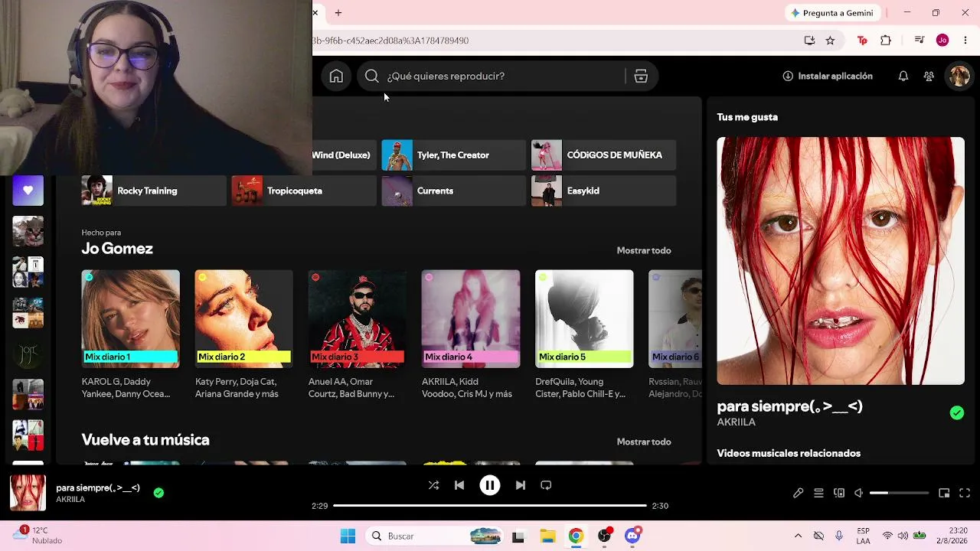Open the Mix diario 5 card

pyautogui.click(x=584, y=334)
